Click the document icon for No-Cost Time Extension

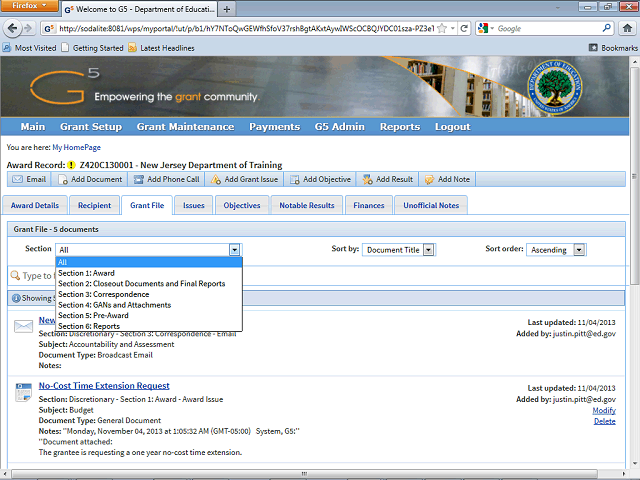[x=24, y=392]
